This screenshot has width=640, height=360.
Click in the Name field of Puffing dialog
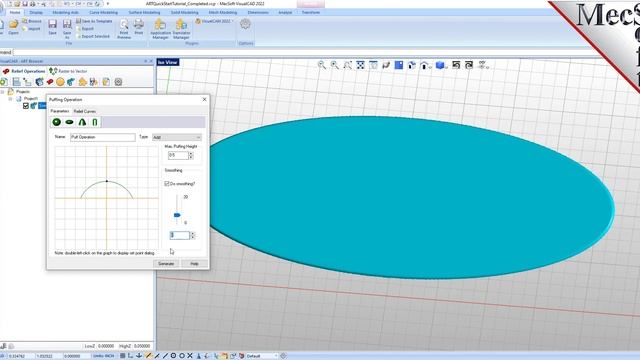click(x=102, y=137)
